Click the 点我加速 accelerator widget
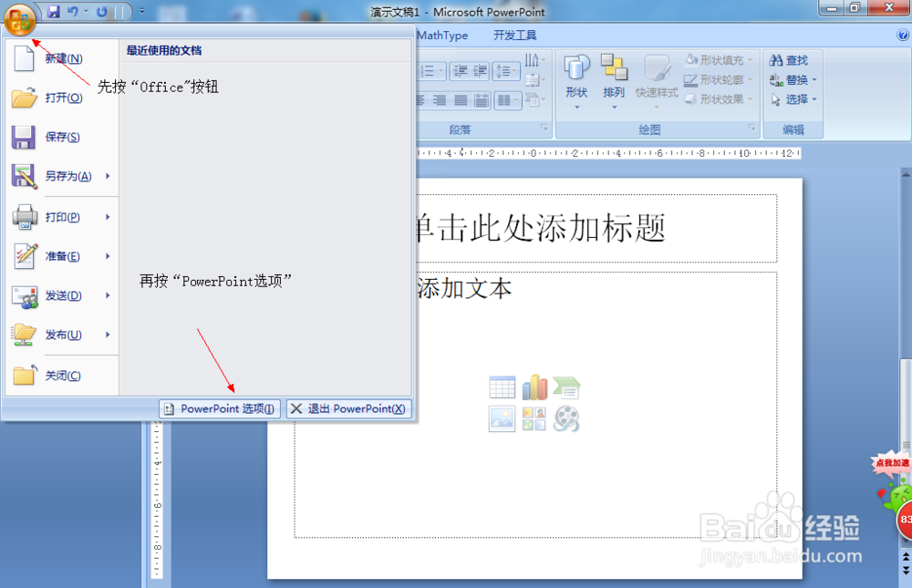The image size is (912, 588). click(891, 463)
